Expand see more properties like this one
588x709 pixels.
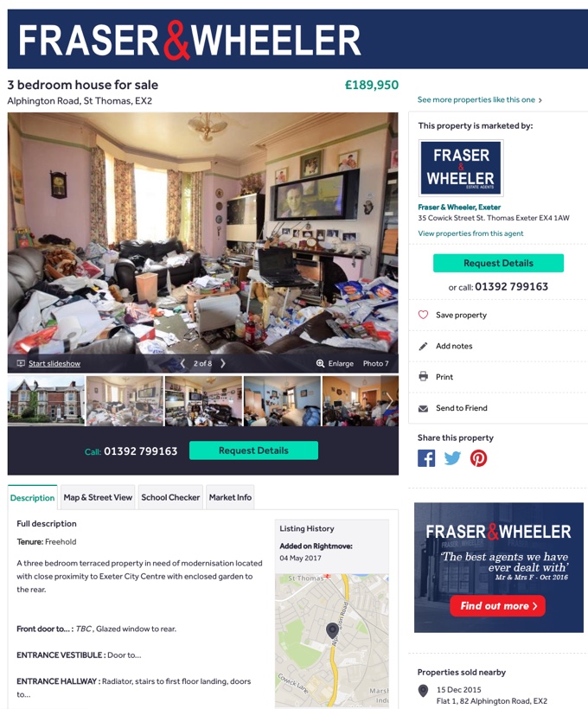coord(479,99)
